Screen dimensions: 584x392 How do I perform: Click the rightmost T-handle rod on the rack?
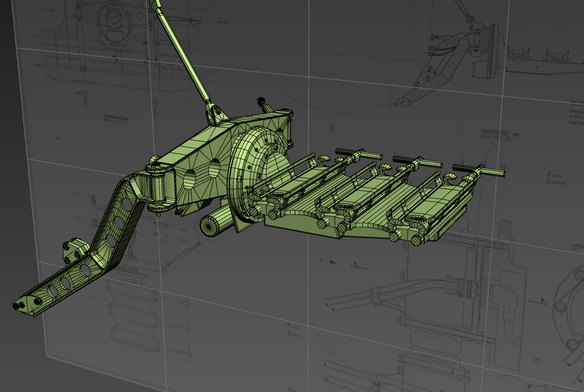coord(478,169)
